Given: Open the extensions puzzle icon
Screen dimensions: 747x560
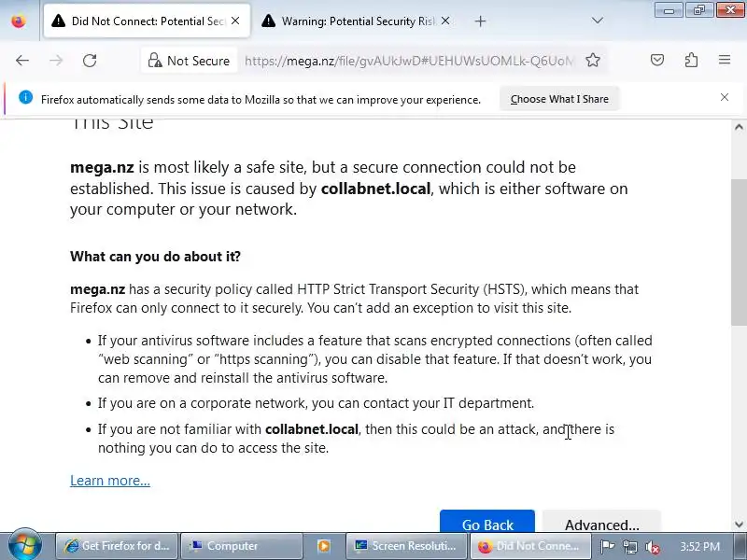Looking at the screenshot, I should (x=691, y=61).
